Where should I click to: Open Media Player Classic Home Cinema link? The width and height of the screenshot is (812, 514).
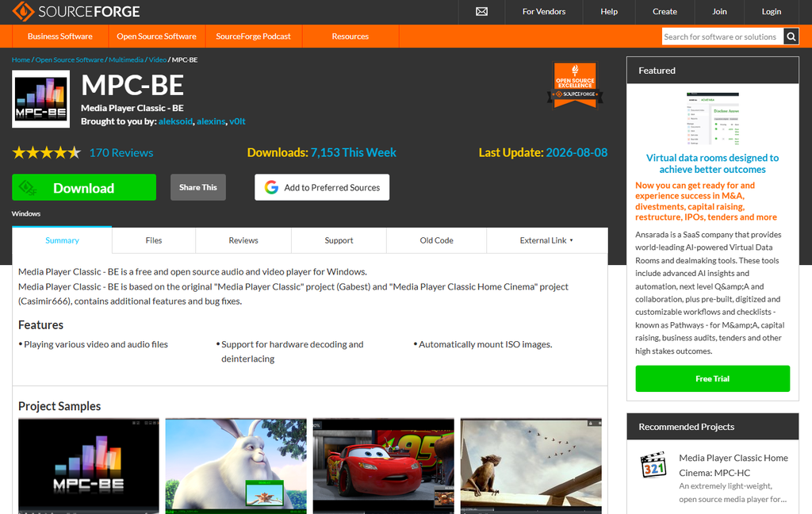733,466
